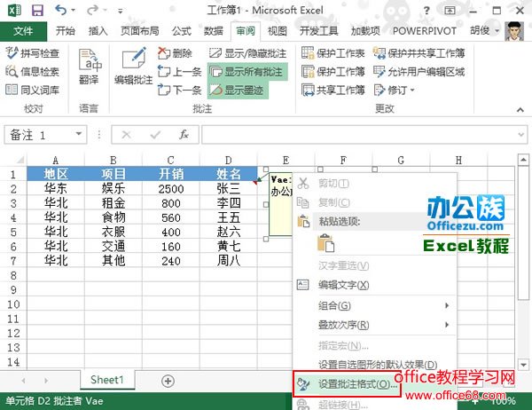532x410 pixels.
Task: Go to 下一条 next comment
Action: tap(179, 90)
